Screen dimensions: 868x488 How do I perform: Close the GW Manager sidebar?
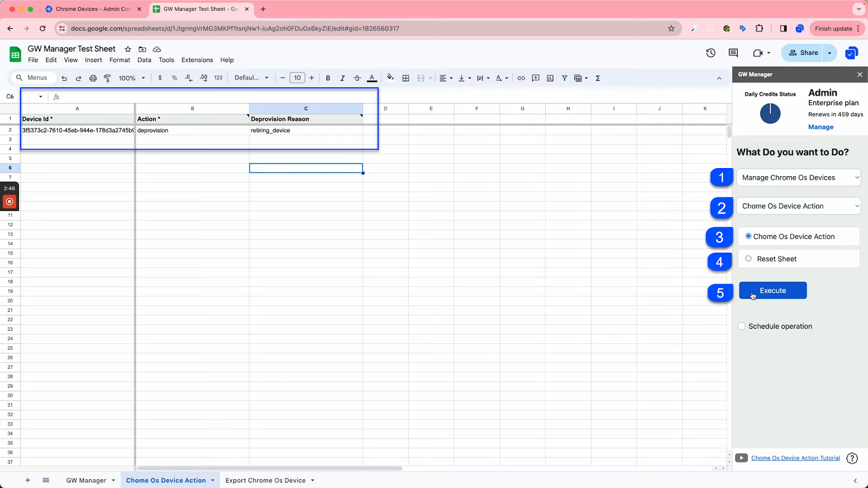point(860,74)
